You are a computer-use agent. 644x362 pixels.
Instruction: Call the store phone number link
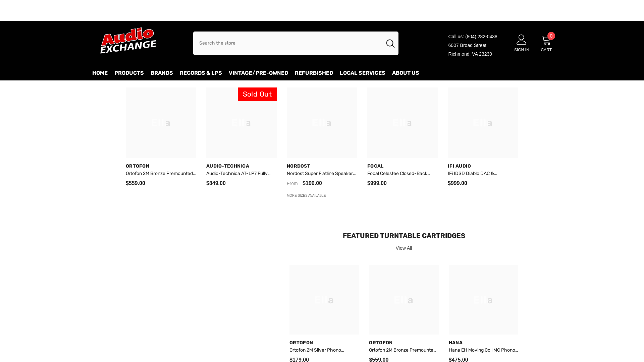(481, 37)
